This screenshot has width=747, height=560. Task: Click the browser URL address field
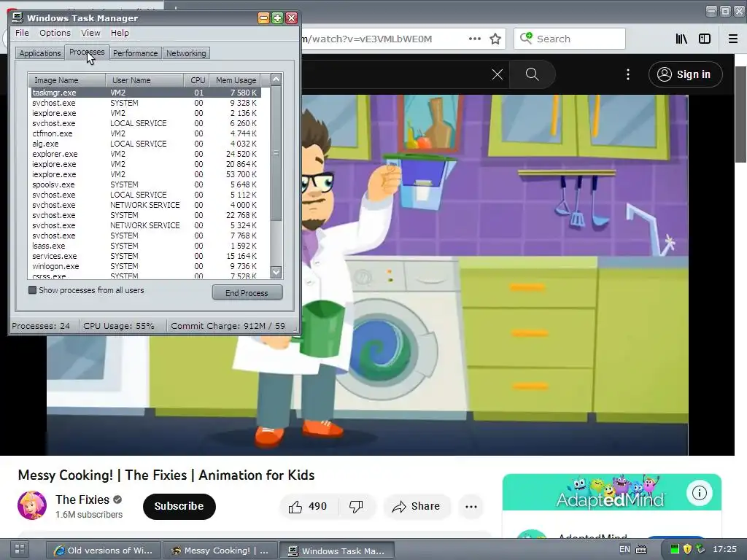tap(381, 39)
